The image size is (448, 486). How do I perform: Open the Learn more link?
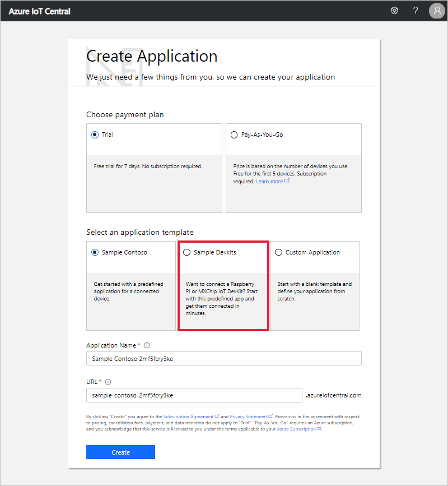(x=270, y=180)
